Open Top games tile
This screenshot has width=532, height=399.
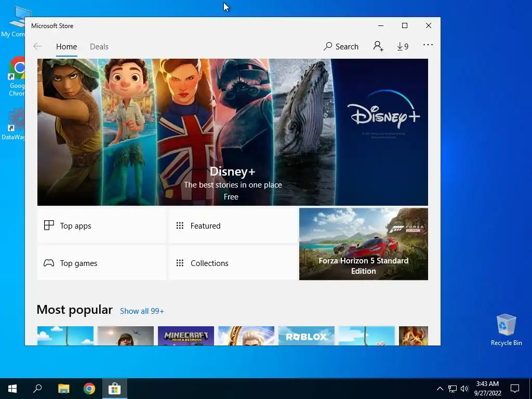coord(102,263)
